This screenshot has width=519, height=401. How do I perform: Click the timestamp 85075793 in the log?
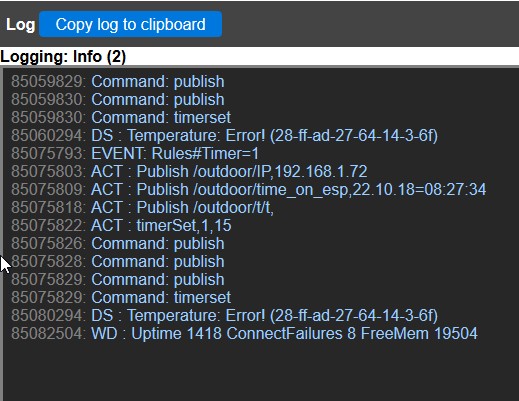49,153
